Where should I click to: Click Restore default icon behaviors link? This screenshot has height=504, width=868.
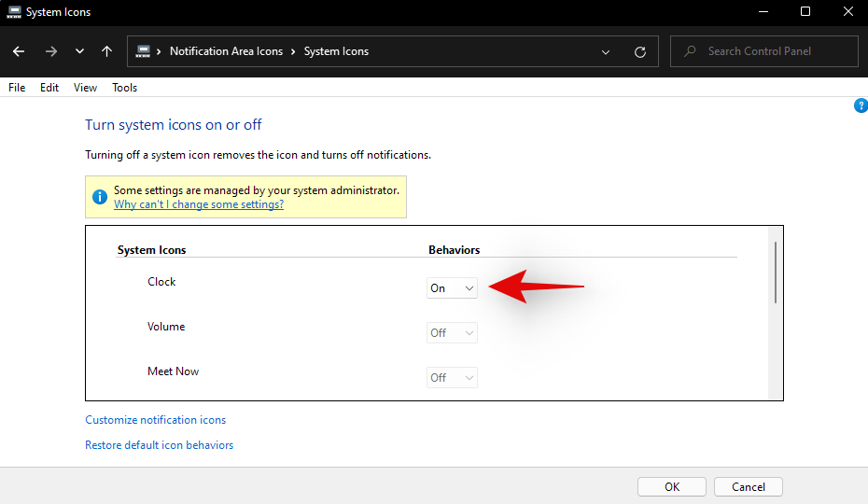click(159, 445)
